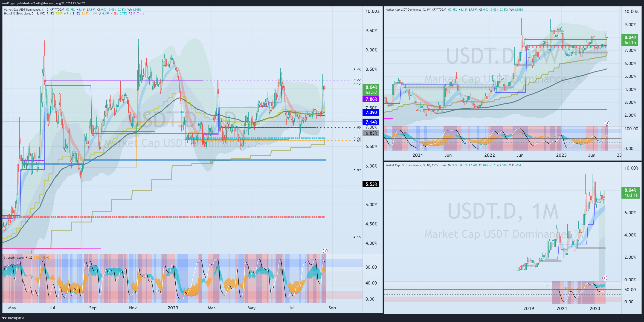Click the lightning bolt icon on the daily chart
The image size is (644, 322).
point(325,251)
